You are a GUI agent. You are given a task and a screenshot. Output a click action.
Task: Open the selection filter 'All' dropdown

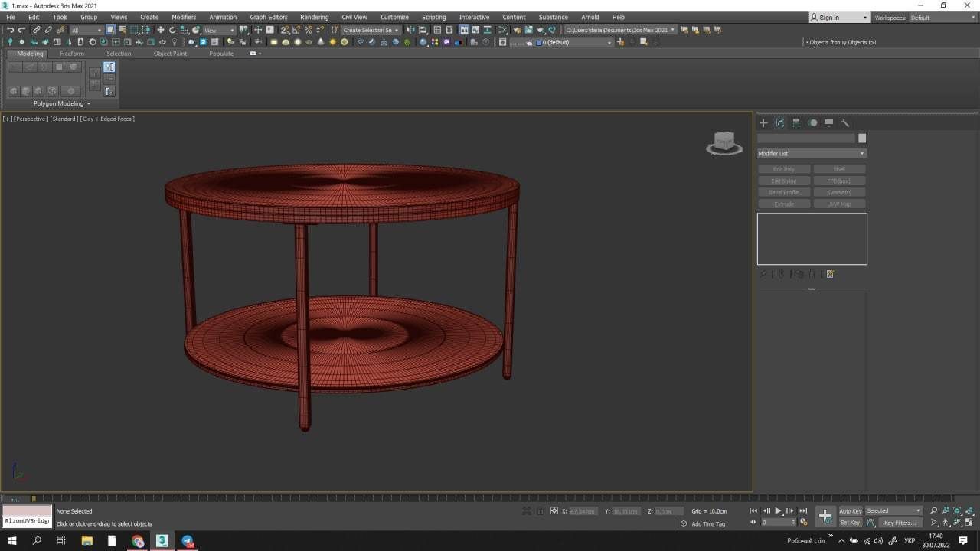click(87, 30)
